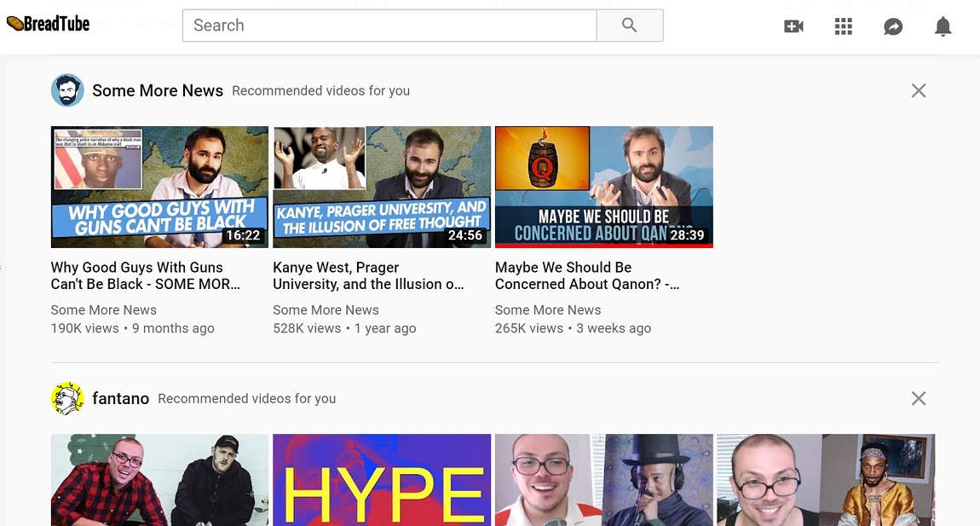Screen dimensions: 980x526
Task: Click the 24:56 duration badge
Action: pos(465,235)
